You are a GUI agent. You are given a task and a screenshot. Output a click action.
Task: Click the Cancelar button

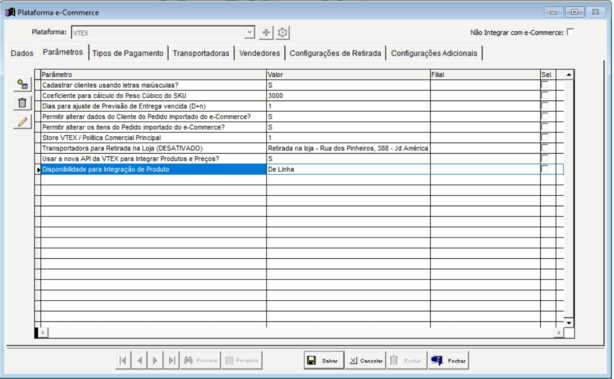point(366,360)
